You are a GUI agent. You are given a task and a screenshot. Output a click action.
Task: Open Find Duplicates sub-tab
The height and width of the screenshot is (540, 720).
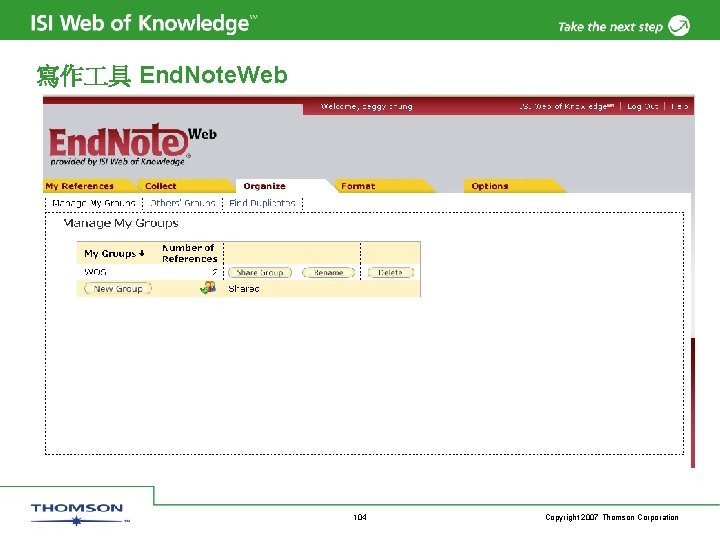(262, 203)
